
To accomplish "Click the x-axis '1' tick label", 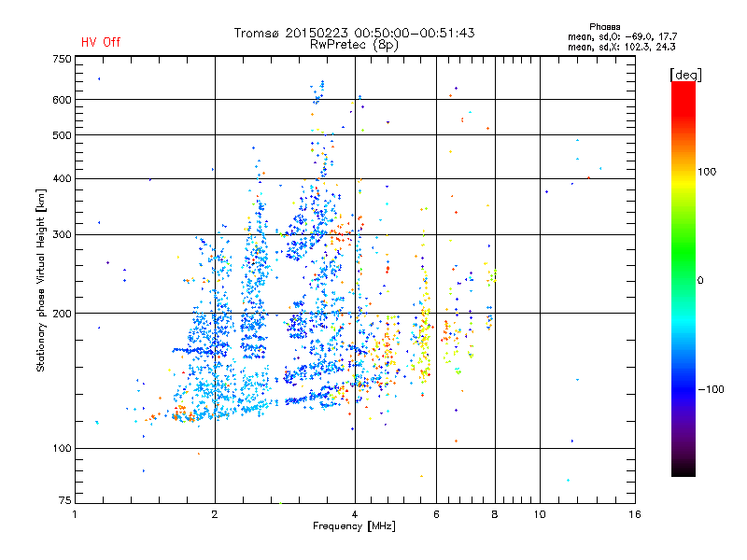I will click(75, 514).
